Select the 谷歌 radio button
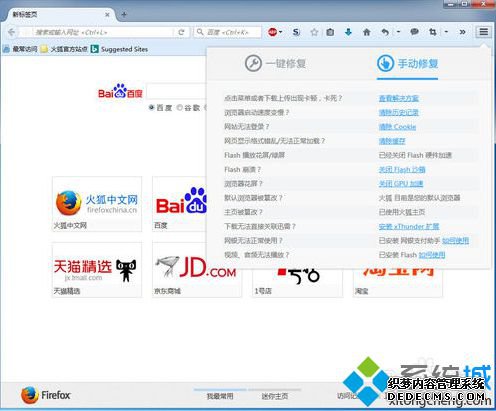This screenshot has height=411, width=496. click(x=180, y=107)
